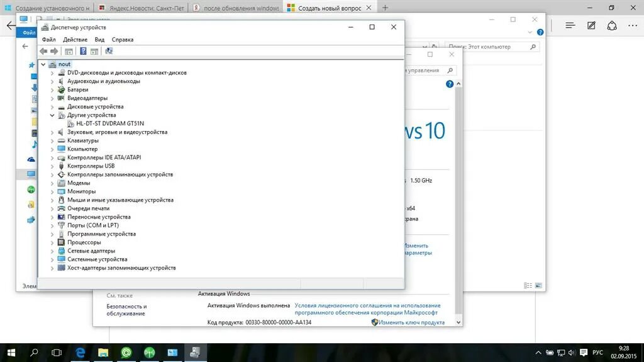Screen dimensions: 644x362
Task: Click Изменить ключ продукта link
Action: pos(411,322)
